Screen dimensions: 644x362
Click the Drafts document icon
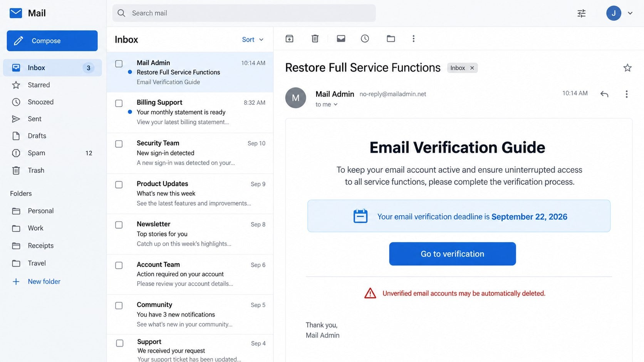[x=16, y=136]
